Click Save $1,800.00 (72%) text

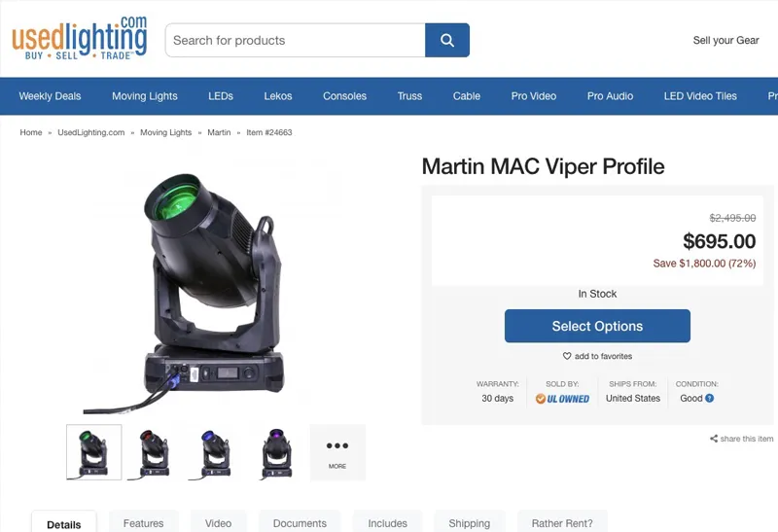coord(704,263)
